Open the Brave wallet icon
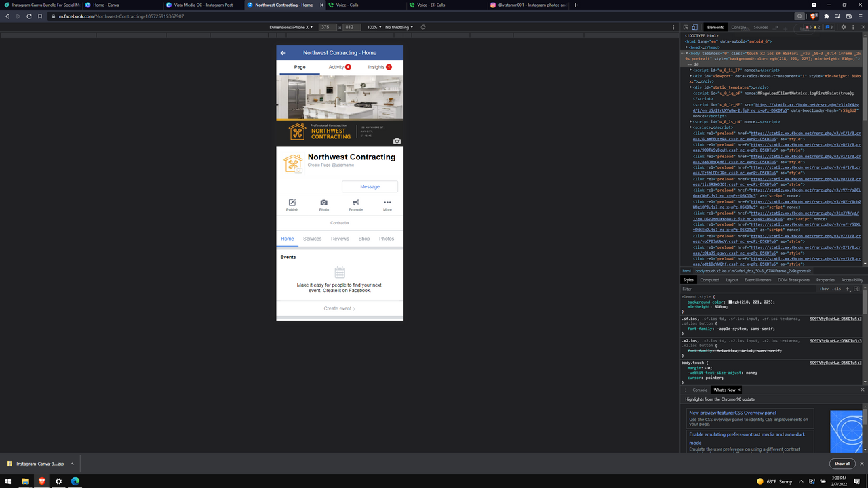The width and height of the screenshot is (868, 488). click(x=850, y=16)
